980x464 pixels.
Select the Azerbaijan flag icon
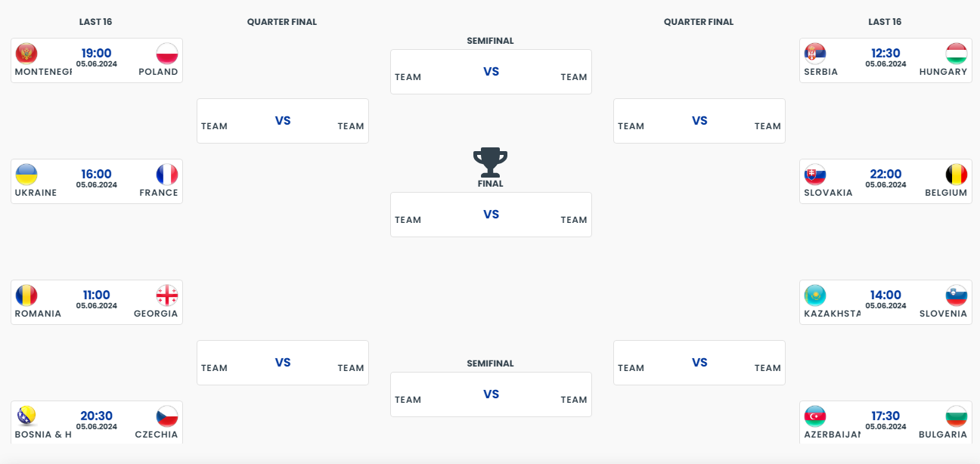coord(815,416)
